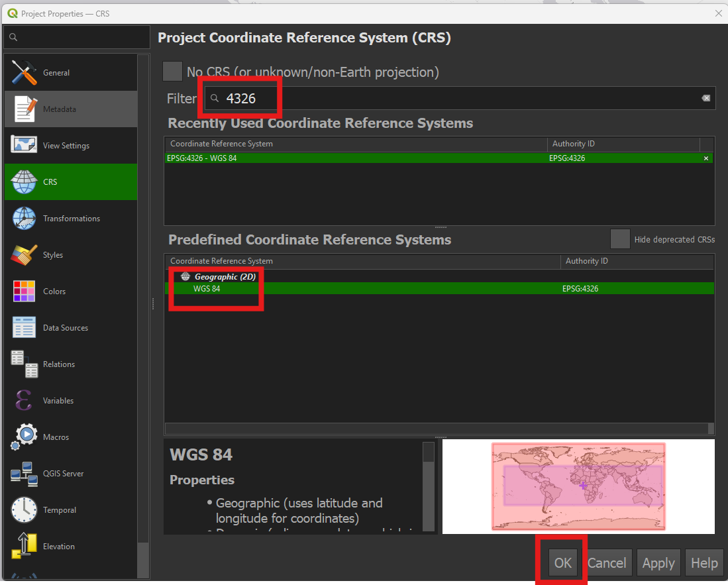Open the Macros gear icon
Viewport: 728px width, 585px height.
click(x=24, y=437)
